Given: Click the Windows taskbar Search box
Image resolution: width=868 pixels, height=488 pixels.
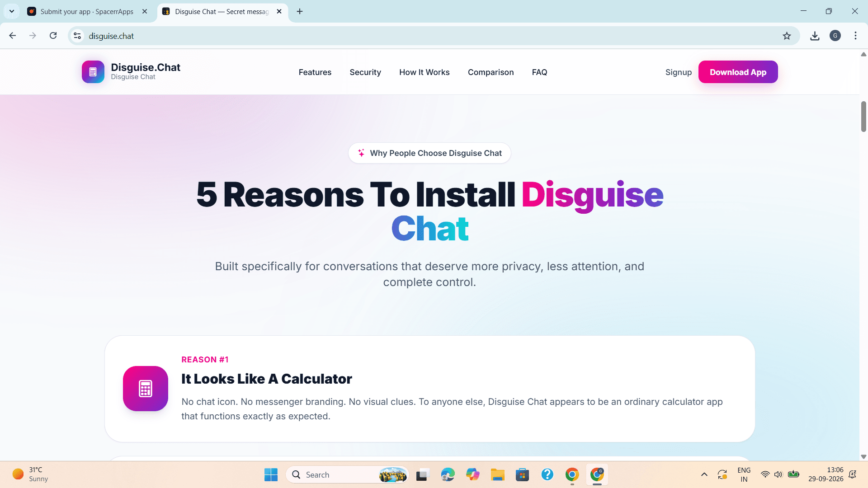Looking at the screenshot, I should click(x=347, y=474).
